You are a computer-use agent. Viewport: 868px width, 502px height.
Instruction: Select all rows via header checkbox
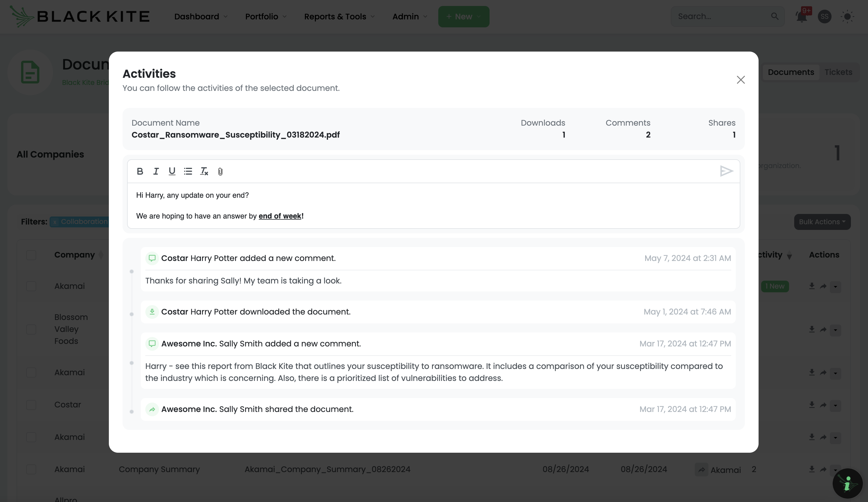pos(31,255)
